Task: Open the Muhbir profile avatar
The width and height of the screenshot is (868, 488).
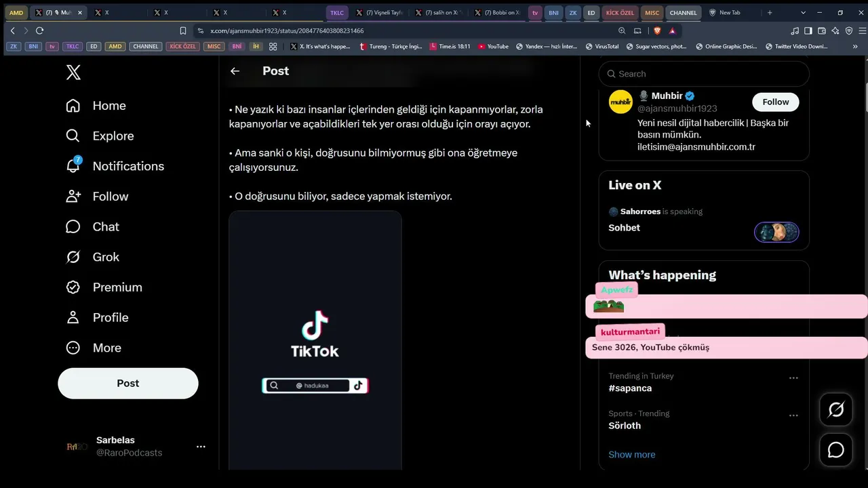Action: 620,102
